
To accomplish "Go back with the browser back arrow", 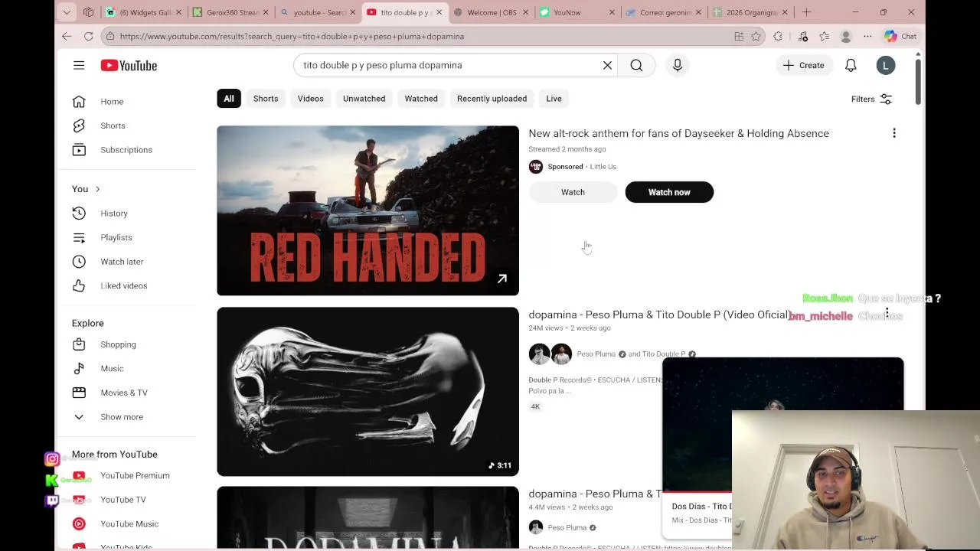I will point(67,36).
